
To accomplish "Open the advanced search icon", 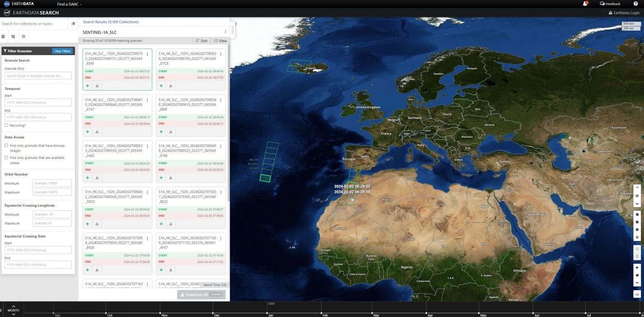I will [23, 36].
